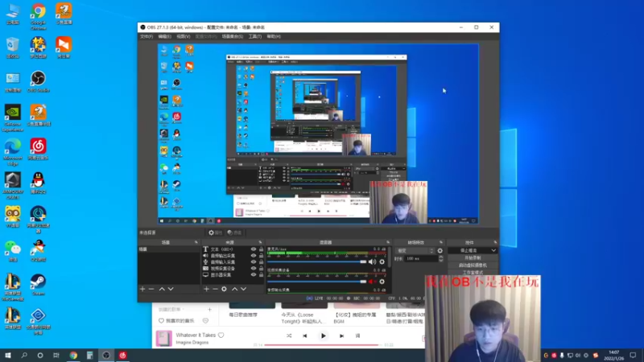Lock the display capture source
Viewport: 644px width, 362px height.
click(x=261, y=274)
